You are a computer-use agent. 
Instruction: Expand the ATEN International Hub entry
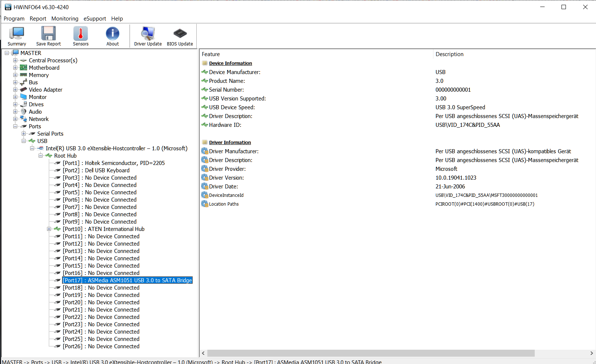pyautogui.click(x=49, y=229)
